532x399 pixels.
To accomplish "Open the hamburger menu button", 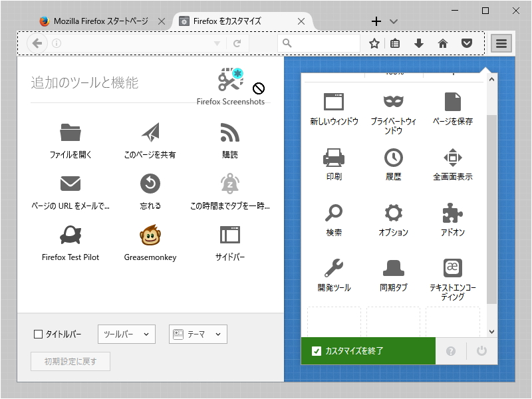I will tap(501, 43).
